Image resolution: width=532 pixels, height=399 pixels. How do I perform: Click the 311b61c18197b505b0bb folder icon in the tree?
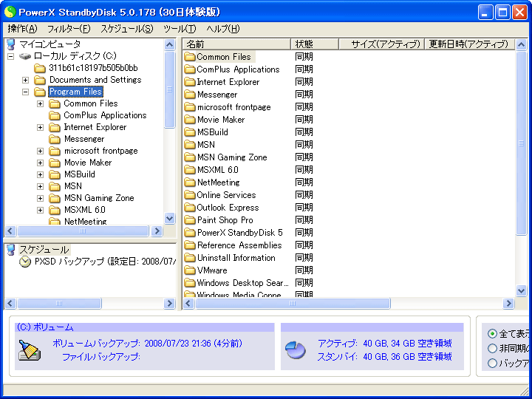coord(40,69)
